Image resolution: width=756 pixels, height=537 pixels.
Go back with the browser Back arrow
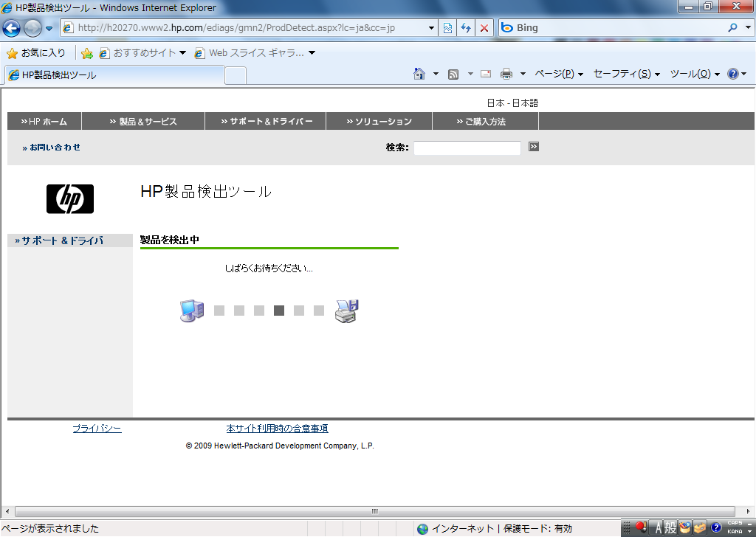pos(11,28)
